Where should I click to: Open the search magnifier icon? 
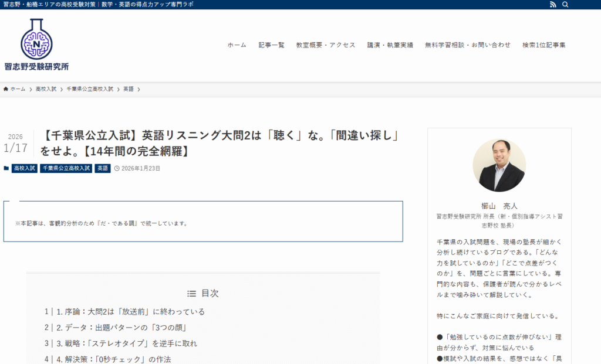pyautogui.click(x=565, y=5)
